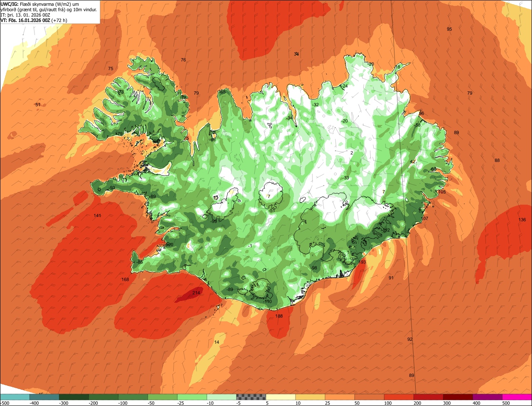This screenshot has width=532, height=406.
Task: Select the map value 88 east of Iceland
Action: tap(497, 160)
